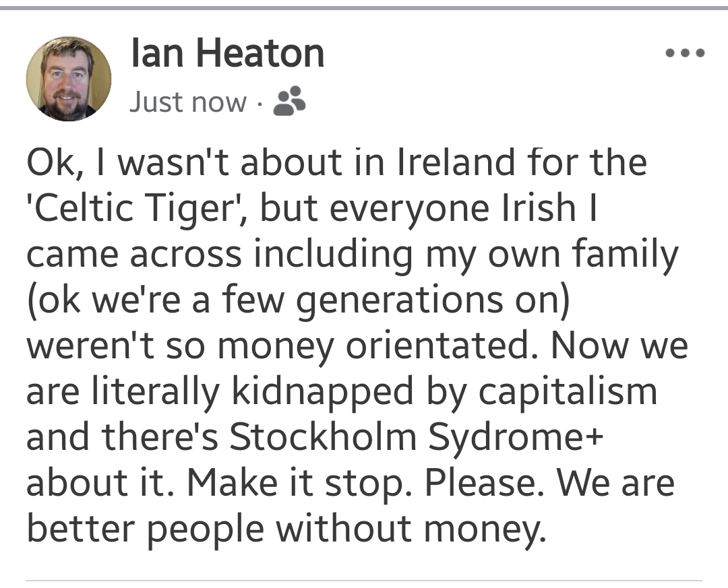Click the final line 'better people without money.'
Screen dimensions: 728x588
click(x=284, y=529)
